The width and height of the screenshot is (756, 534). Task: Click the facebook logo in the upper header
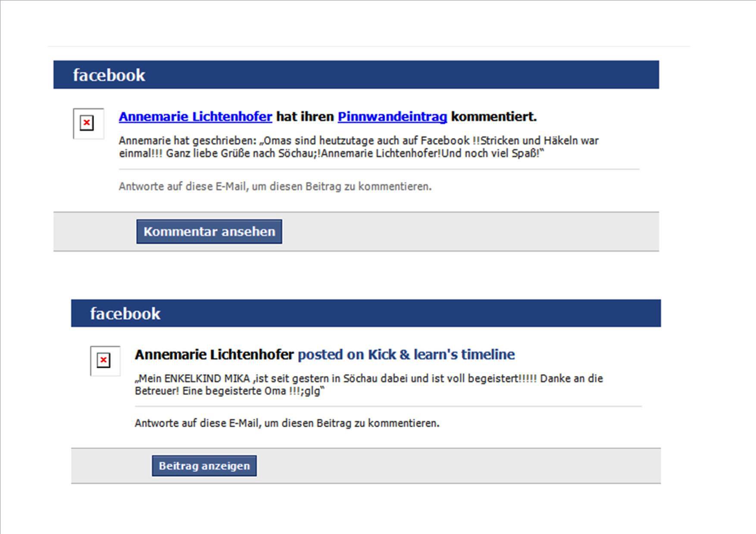(x=109, y=75)
